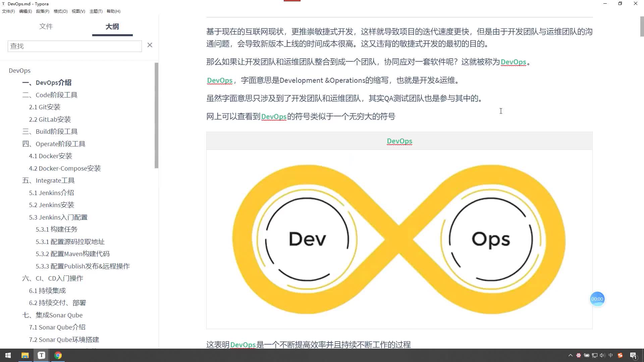The height and width of the screenshot is (362, 644).
Task: Open 6.1 持续集成 heading
Action: pyautogui.click(x=47, y=291)
